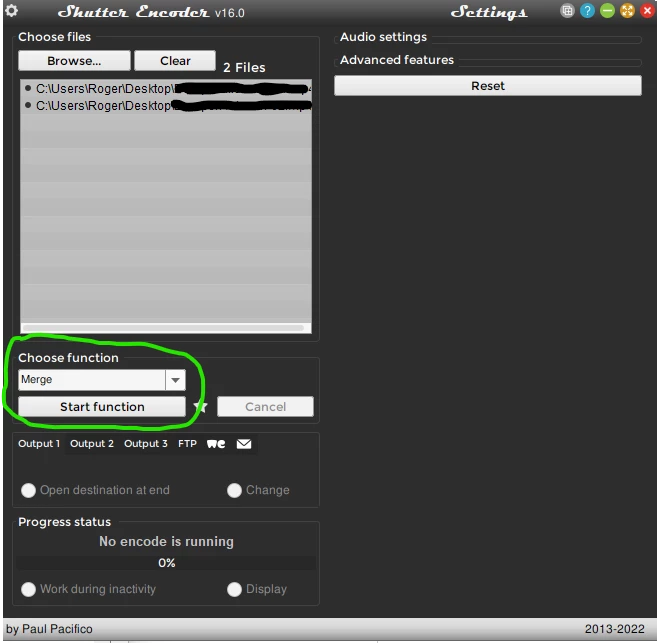The image size is (657, 643).
Task: Click the blue help question mark icon
Action: [x=587, y=11]
